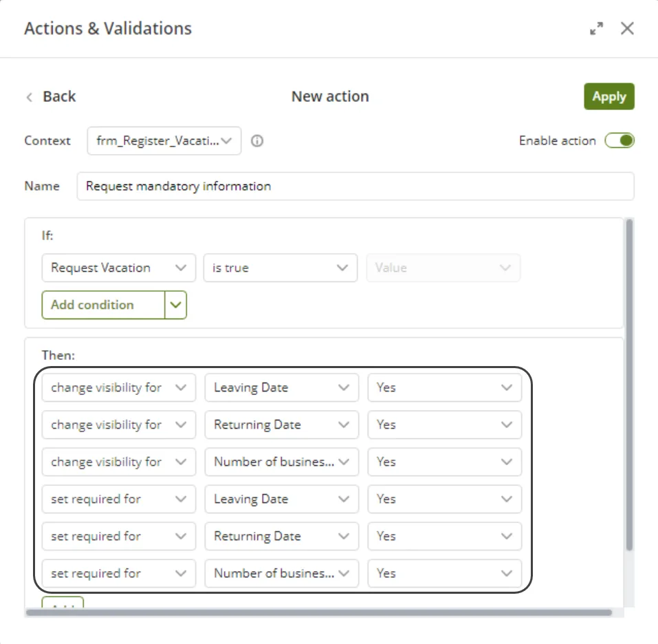Open Yes dropdown for set required Number of business
The width and height of the screenshot is (658, 644).
pos(445,573)
